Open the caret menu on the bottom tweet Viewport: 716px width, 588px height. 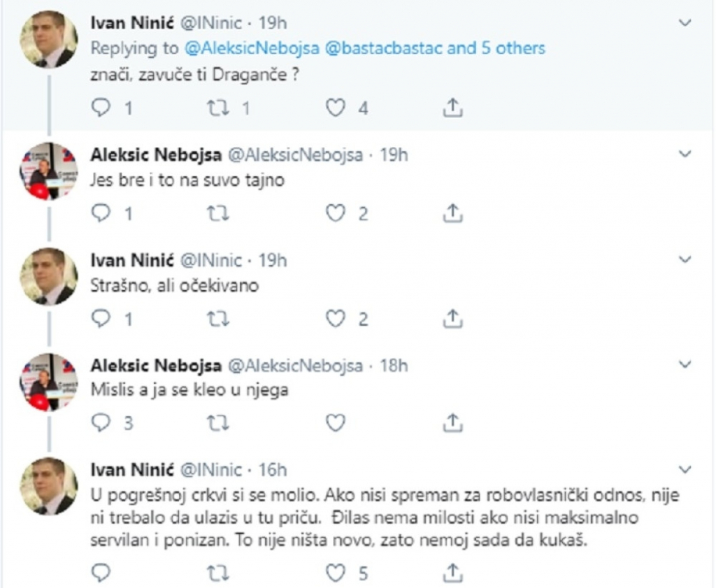(684, 468)
